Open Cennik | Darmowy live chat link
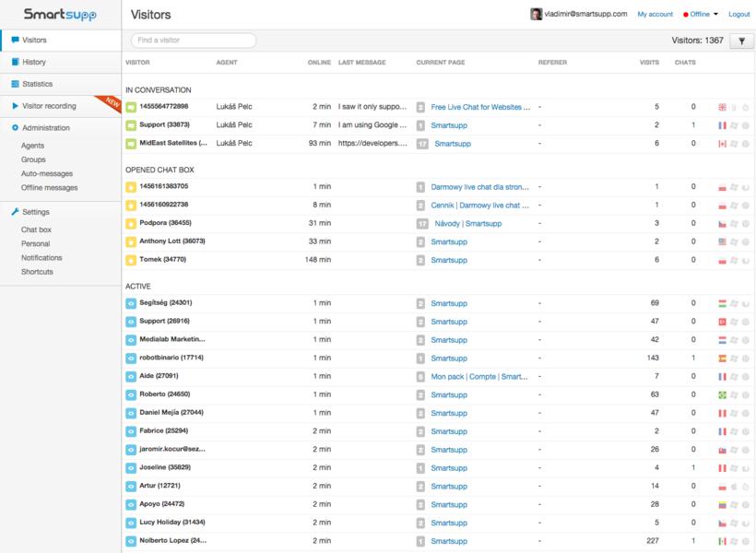The width and height of the screenshot is (756, 553). point(479,206)
